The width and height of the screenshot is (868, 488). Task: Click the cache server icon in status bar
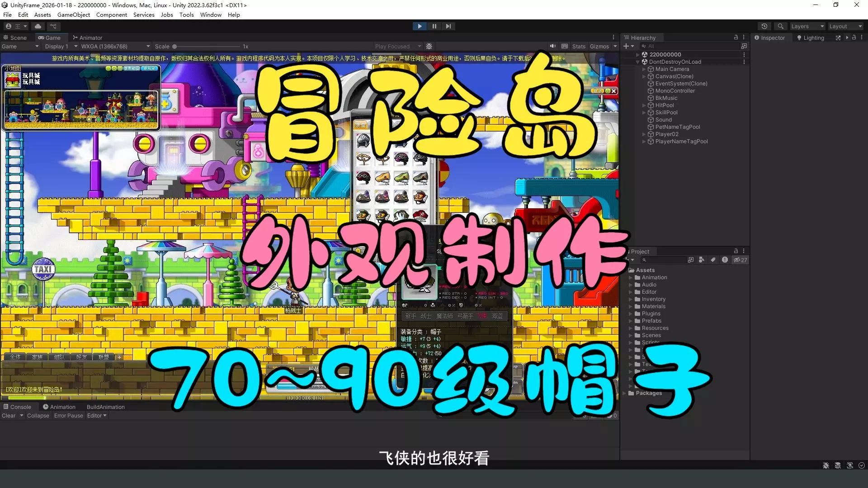pos(838,465)
